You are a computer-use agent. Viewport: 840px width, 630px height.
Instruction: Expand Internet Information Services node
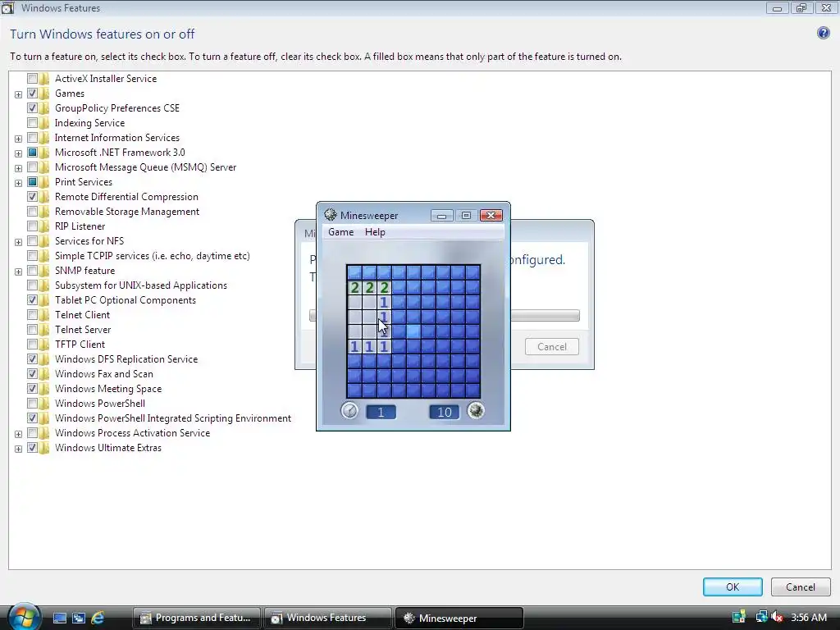pyautogui.click(x=18, y=139)
